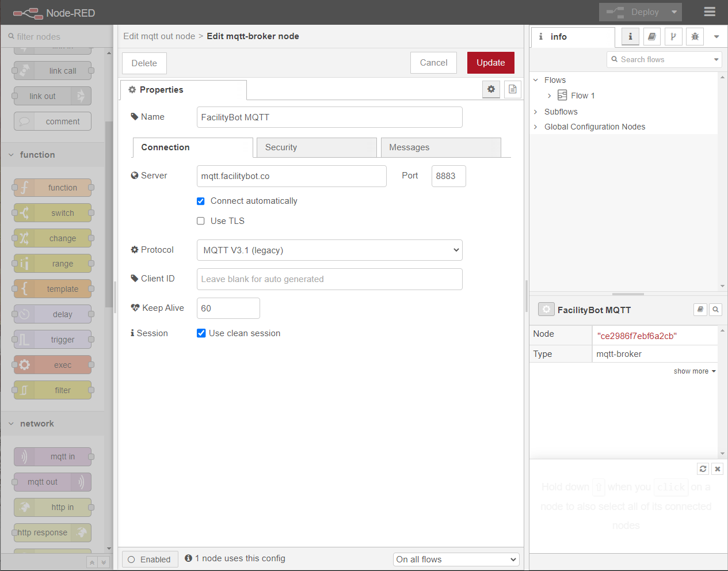This screenshot has width=728, height=571.
Task: Open the project history branch icon tab
Action: pos(673,37)
